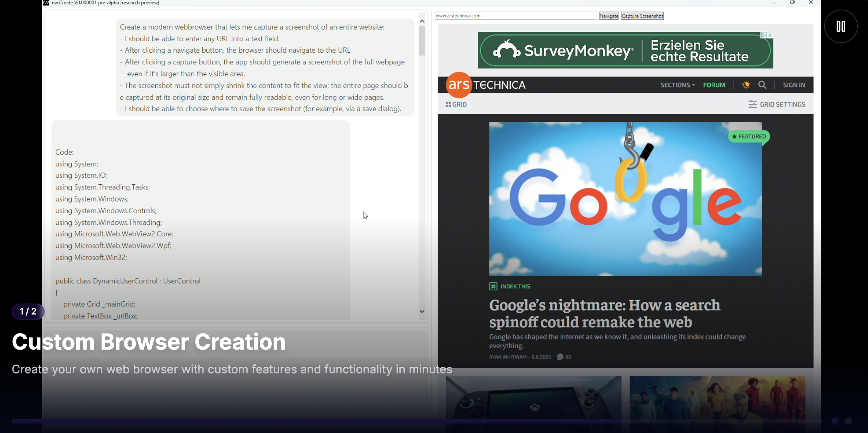Click the Index This green icon

click(x=493, y=286)
